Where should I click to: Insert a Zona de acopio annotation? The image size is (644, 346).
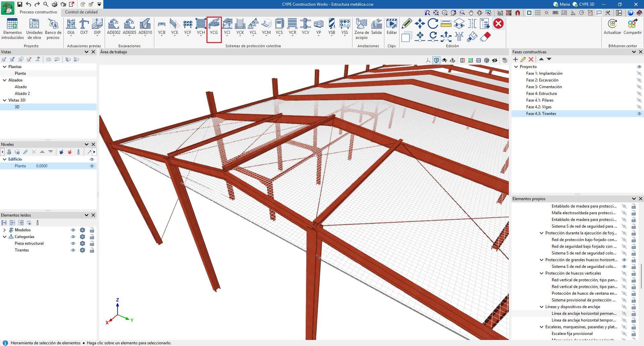[x=362, y=29]
